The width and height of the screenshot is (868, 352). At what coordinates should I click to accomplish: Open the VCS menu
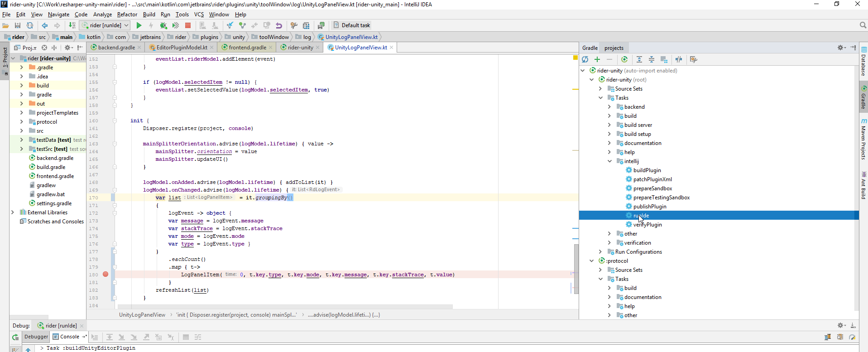[199, 14]
